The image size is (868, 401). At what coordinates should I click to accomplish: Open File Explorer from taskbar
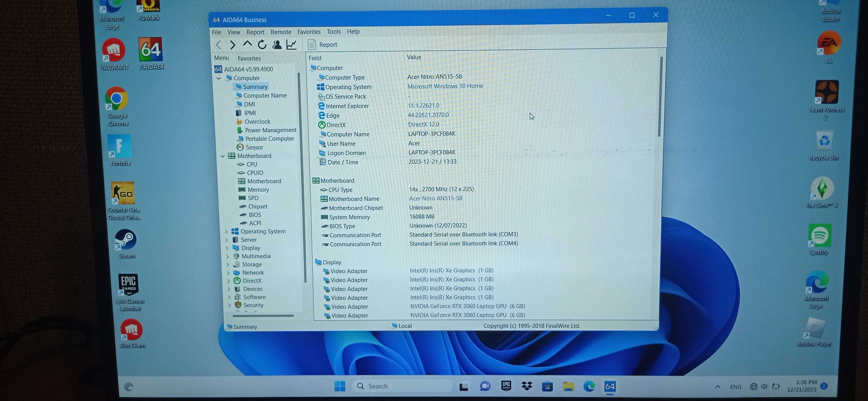[x=568, y=386]
